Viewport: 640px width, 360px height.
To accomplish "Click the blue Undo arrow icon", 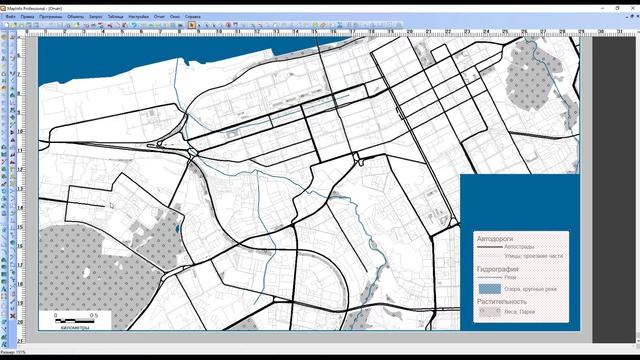I will coord(134,25).
